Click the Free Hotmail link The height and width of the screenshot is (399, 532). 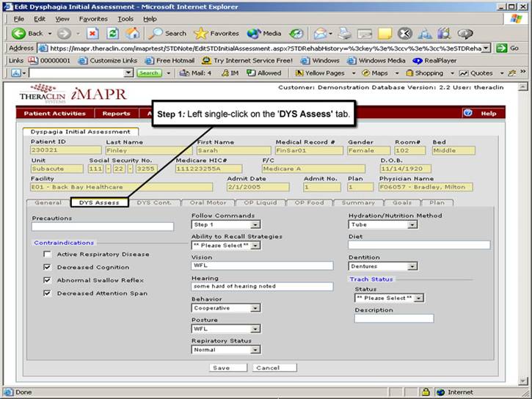[170, 61]
